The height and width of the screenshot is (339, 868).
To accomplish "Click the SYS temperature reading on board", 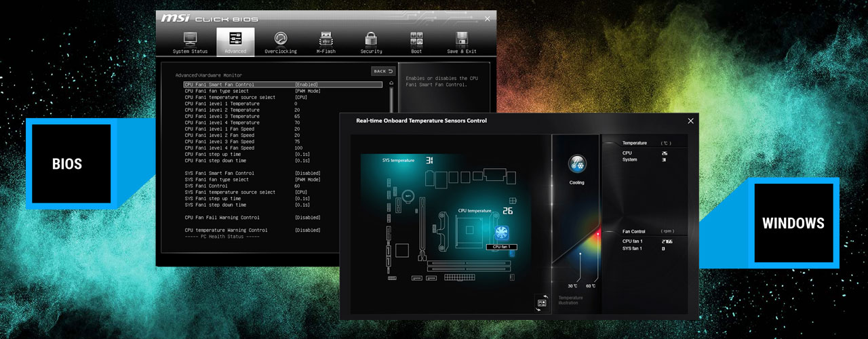I will tap(429, 161).
